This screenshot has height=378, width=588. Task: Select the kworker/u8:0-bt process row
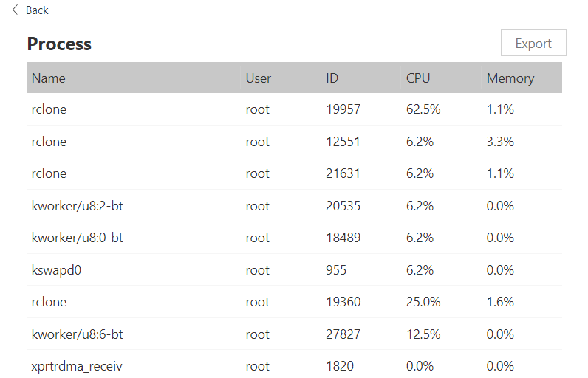point(77,238)
